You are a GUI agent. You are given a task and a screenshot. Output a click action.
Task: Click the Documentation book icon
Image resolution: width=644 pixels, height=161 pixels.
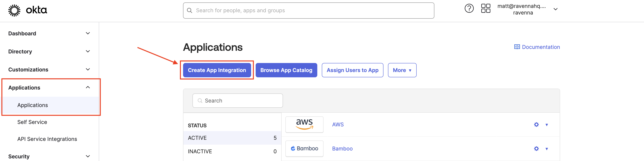click(517, 47)
